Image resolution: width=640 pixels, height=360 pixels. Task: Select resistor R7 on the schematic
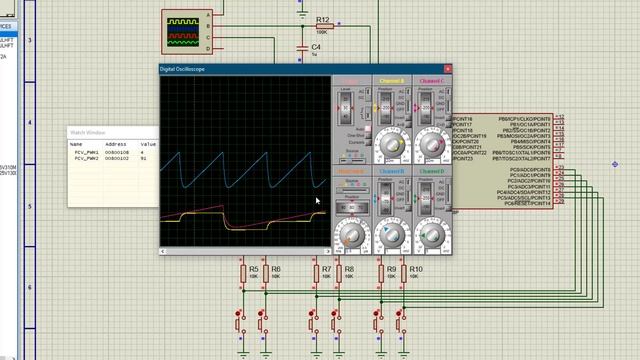tap(316, 273)
